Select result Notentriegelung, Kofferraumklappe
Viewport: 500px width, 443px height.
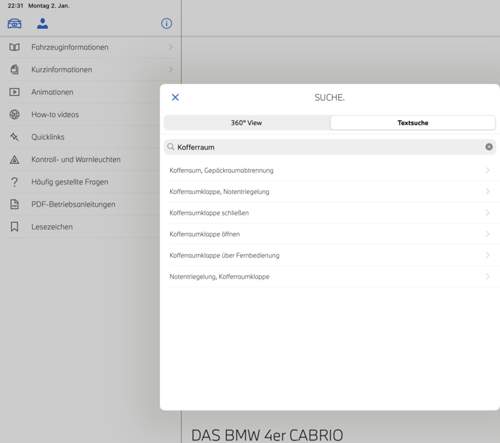pyautogui.click(x=329, y=276)
